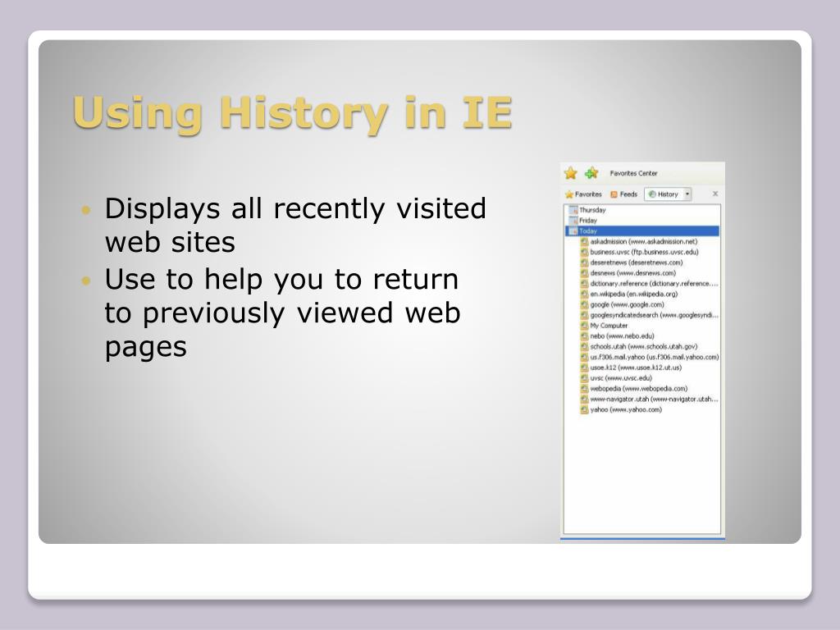Open desnews (www.desnews.com) entry
This screenshot has height=630, width=840.
click(x=628, y=272)
